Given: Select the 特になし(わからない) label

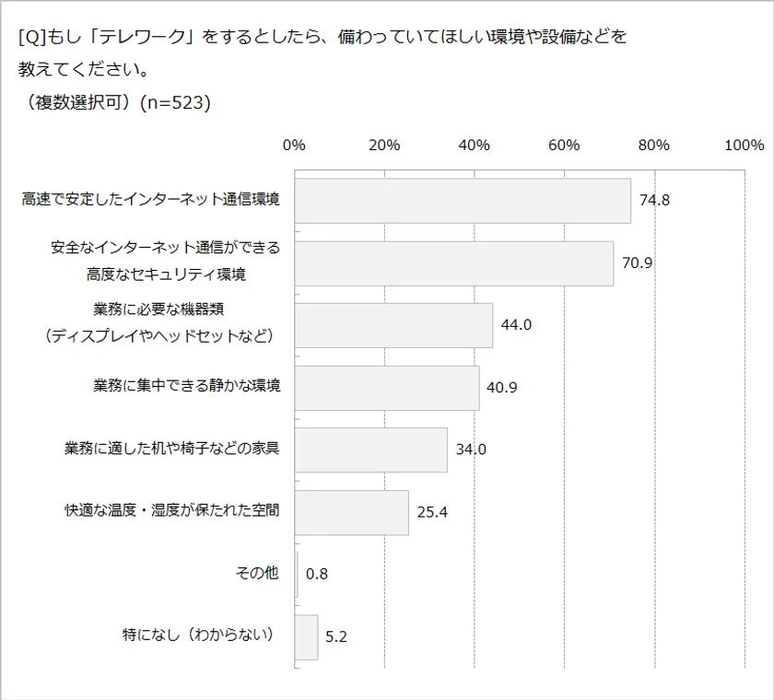Looking at the screenshot, I should 200,635.
